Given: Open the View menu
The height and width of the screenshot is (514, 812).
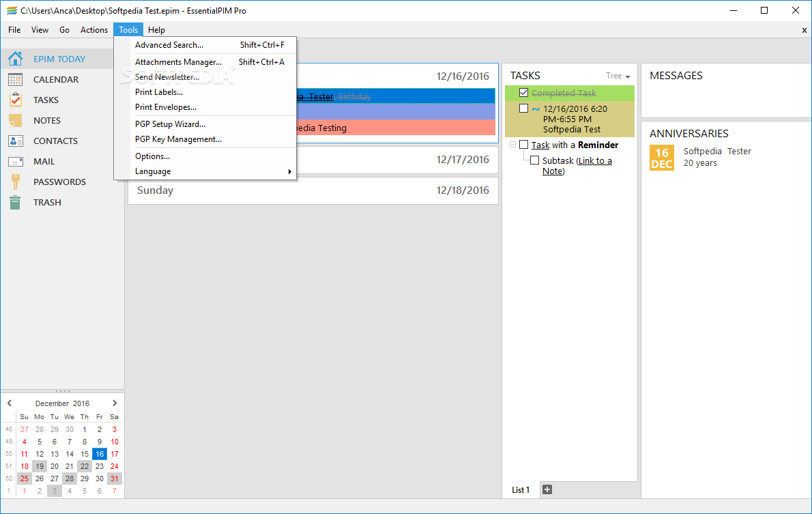Looking at the screenshot, I should (x=40, y=30).
